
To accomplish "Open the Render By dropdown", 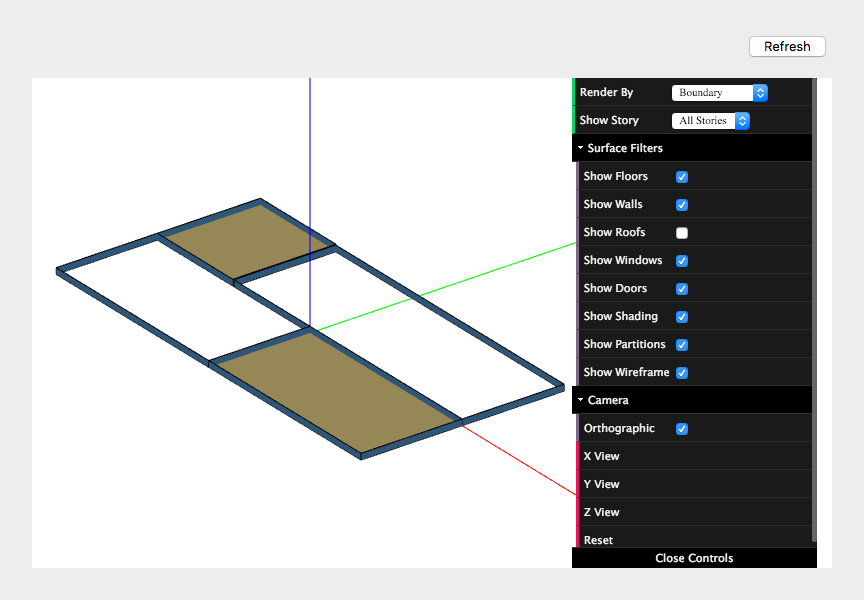I will point(719,92).
